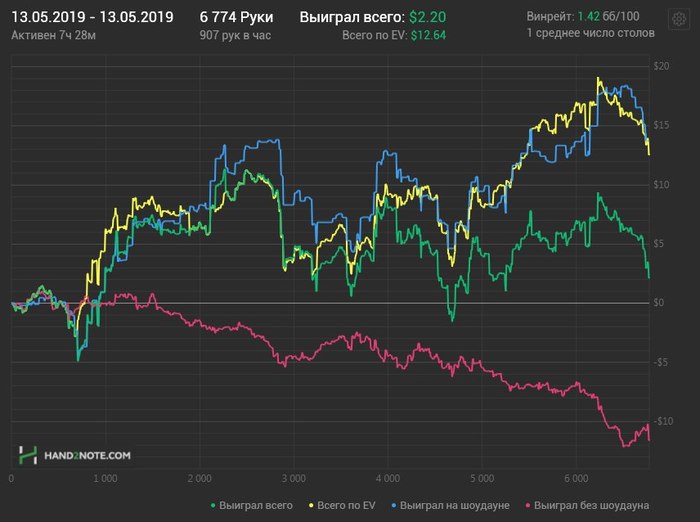Click the '6 774 Руки' hand count
The image size is (700, 522).
click(x=236, y=17)
